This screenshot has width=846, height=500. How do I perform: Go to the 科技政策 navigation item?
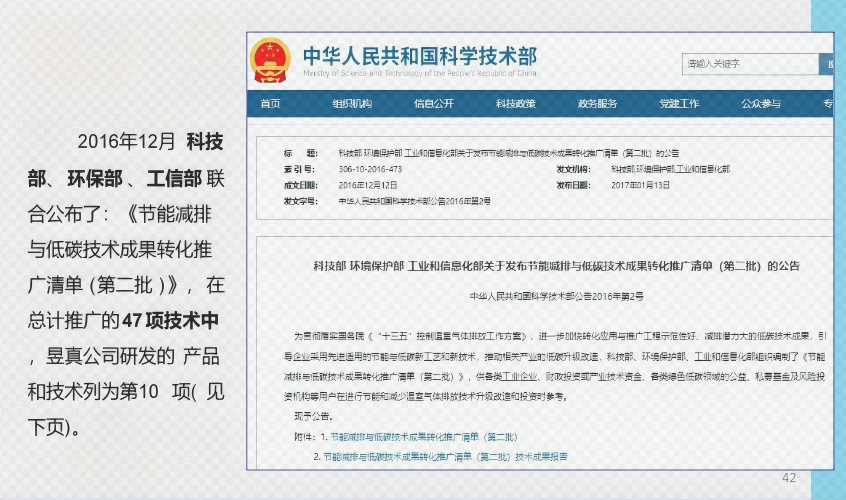pyautogui.click(x=516, y=104)
